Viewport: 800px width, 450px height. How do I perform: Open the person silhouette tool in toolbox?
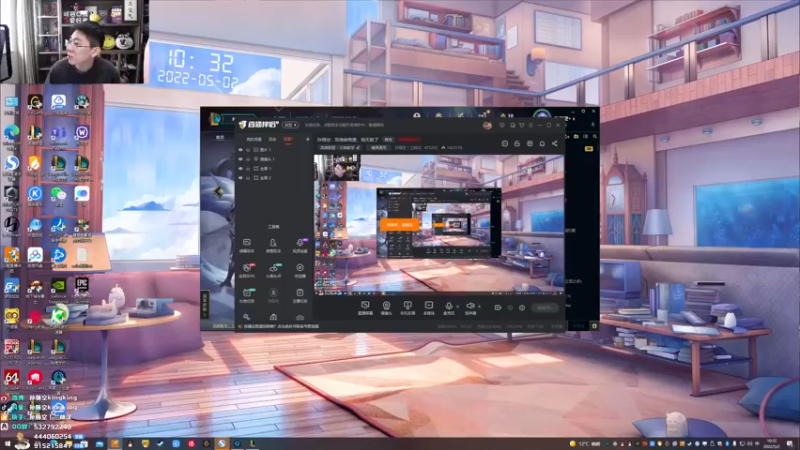pyautogui.click(x=273, y=245)
